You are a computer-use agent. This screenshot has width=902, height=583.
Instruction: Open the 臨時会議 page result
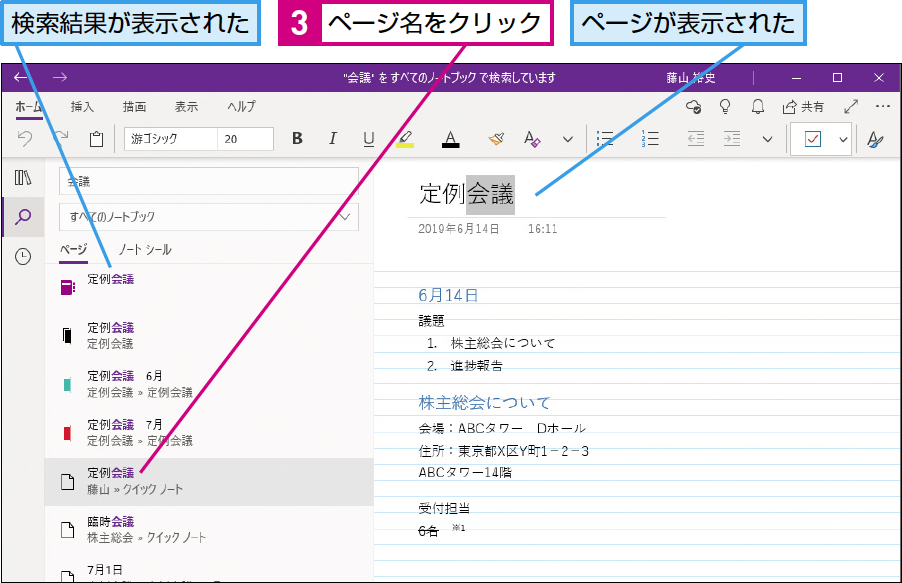click(x=209, y=529)
